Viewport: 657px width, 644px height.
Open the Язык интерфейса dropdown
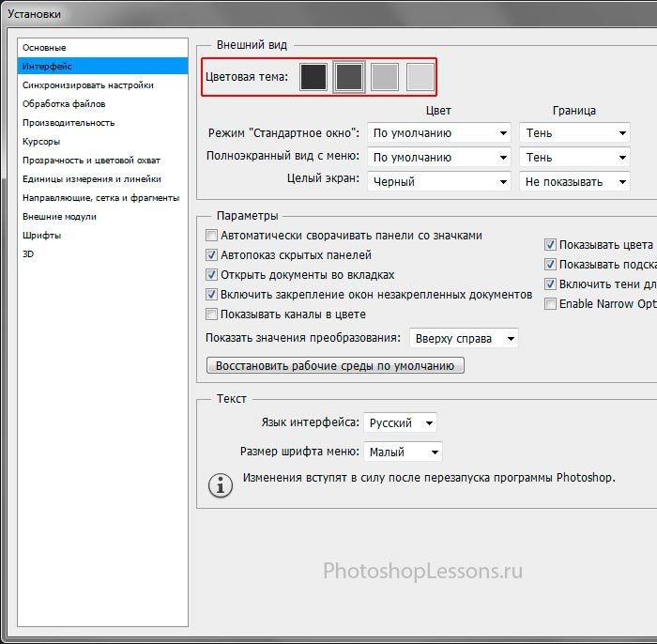[401, 423]
